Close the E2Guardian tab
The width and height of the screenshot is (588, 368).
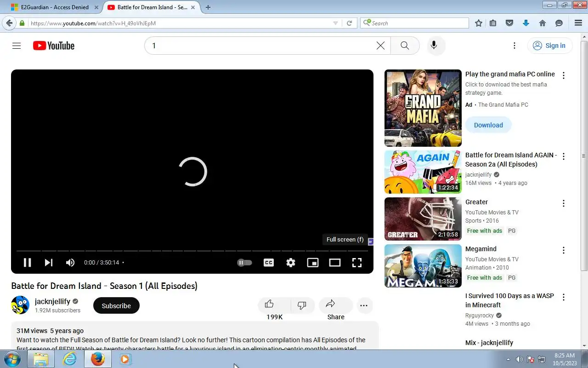point(96,7)
